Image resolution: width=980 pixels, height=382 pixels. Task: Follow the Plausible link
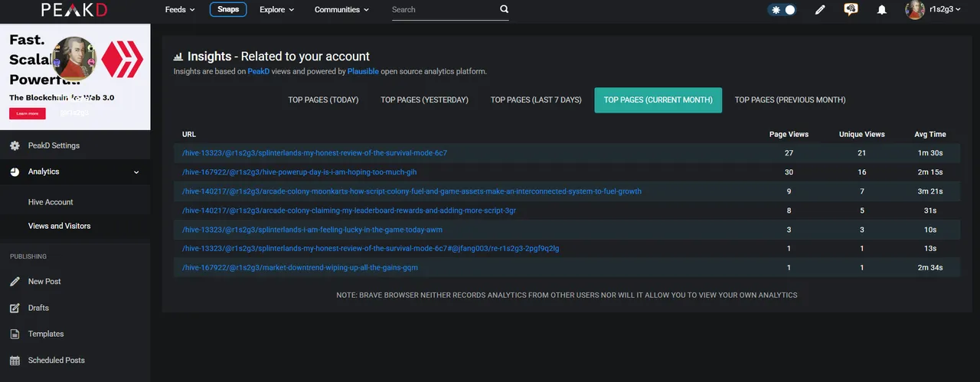[x=363, y=71]
